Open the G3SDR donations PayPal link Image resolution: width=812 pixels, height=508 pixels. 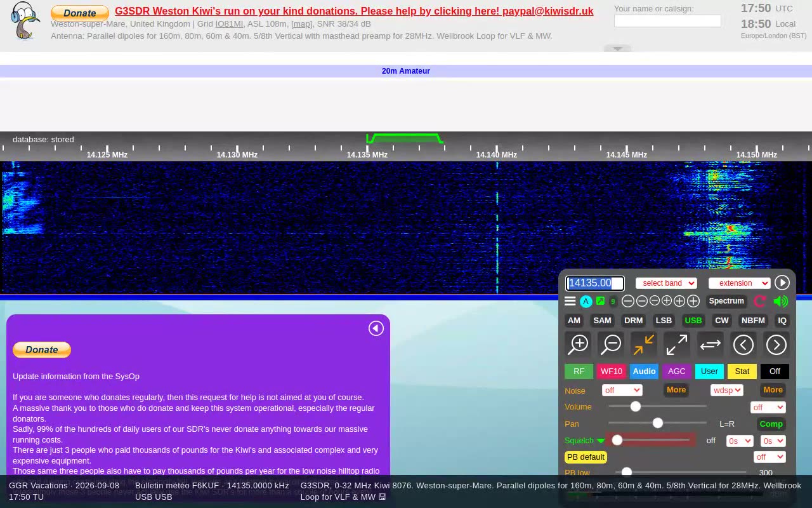tap(354, 11)
